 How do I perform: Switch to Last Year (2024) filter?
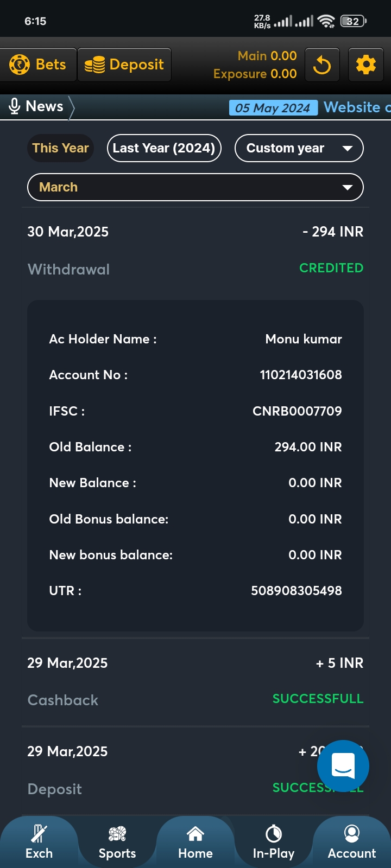164,148
